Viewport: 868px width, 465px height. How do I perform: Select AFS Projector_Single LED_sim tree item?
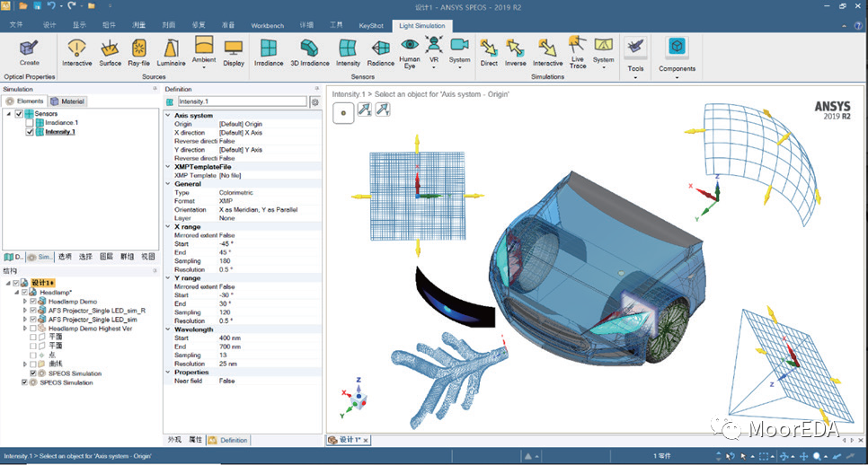(x=93, y=320)
